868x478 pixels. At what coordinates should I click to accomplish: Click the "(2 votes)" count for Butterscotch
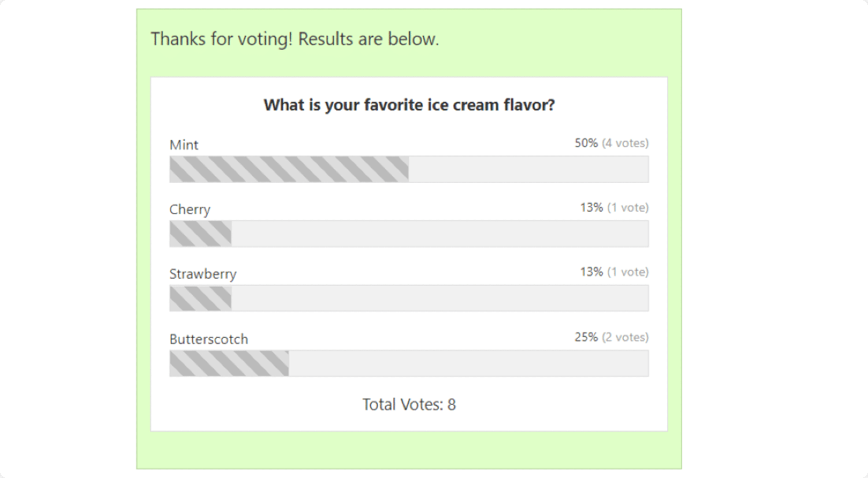pyautogui.click(x=625, y=338)
